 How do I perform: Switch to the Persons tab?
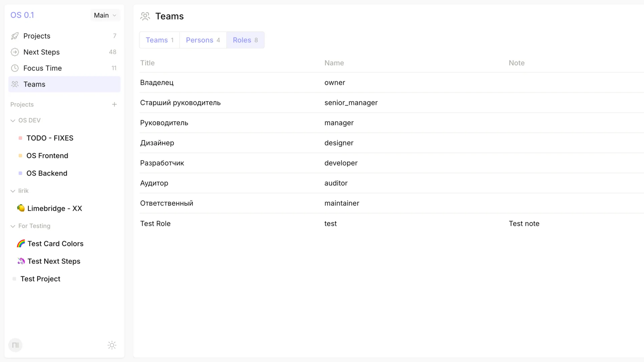pos(202,40)
